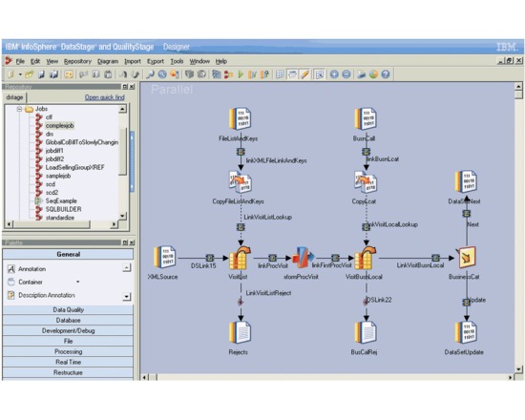Screen dimensions: 525x420
Task: Open the Import menu
Action: [x=133, y=61]
